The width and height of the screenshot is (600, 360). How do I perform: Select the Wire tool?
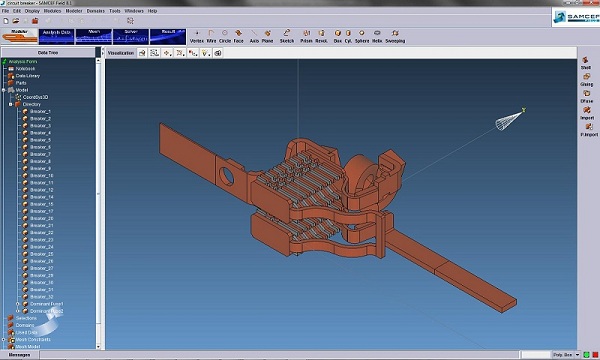(211, 36)
